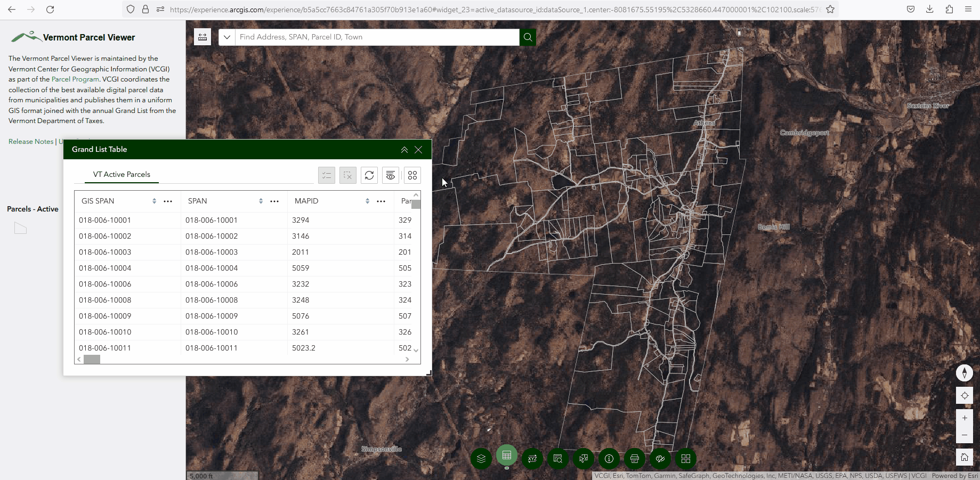This screenshot has width=980, height=480.
Task: Open the Parcel Program link
Action: pyautogui.click(x=75, y=79)
